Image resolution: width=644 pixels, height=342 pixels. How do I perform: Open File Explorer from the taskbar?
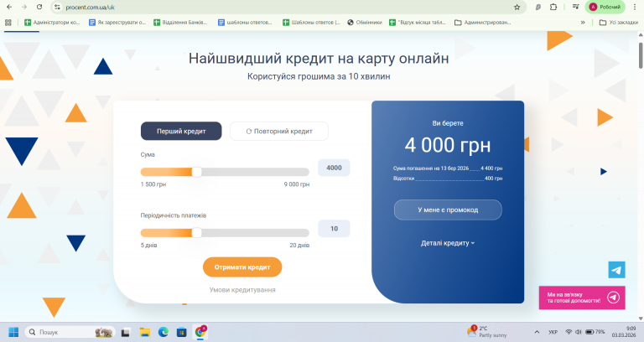coord(144,332)
